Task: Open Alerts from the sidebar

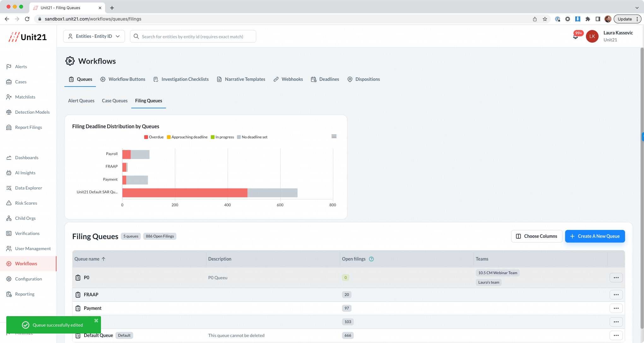Action: 21,67
